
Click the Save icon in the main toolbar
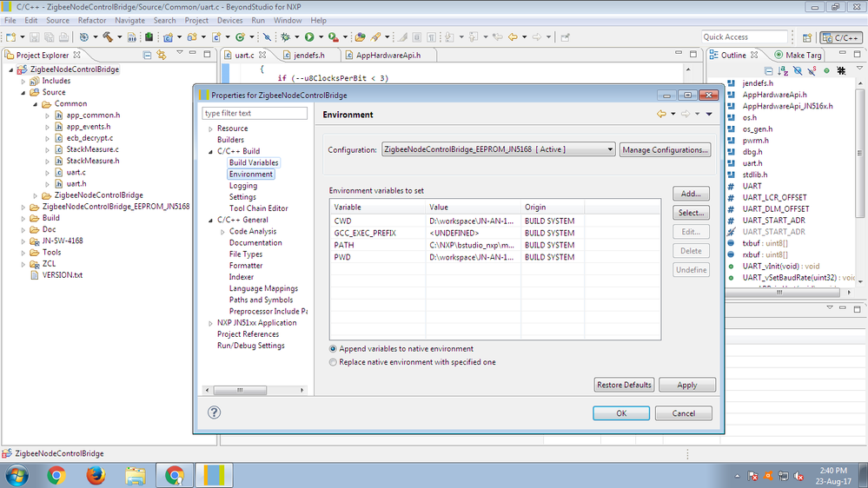click(35, 37)
